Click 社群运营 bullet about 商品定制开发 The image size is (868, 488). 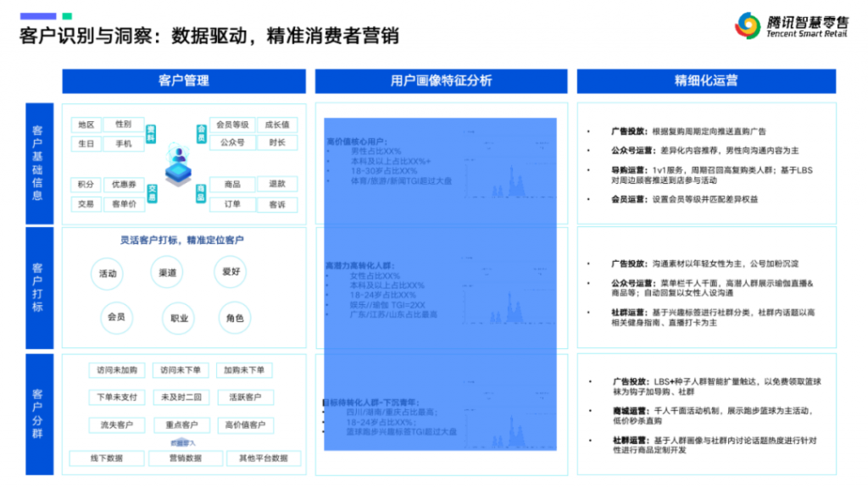point(715,446)
